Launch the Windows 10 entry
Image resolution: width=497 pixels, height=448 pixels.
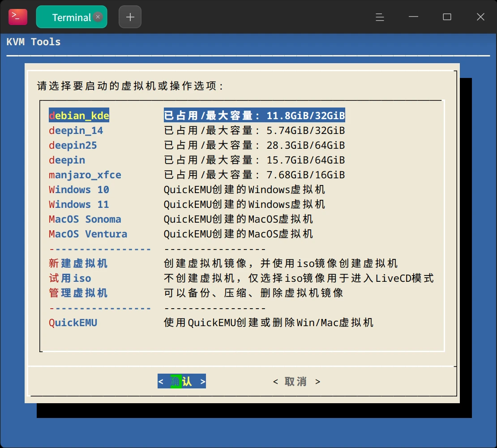tap(79, 190)
